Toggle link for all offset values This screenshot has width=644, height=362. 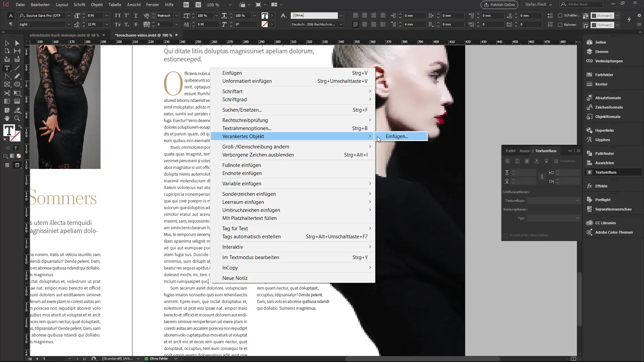click(542, 177)
